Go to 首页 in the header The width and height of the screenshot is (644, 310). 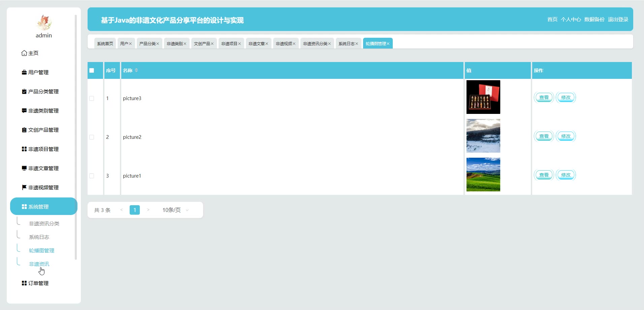tap(552, 20)
